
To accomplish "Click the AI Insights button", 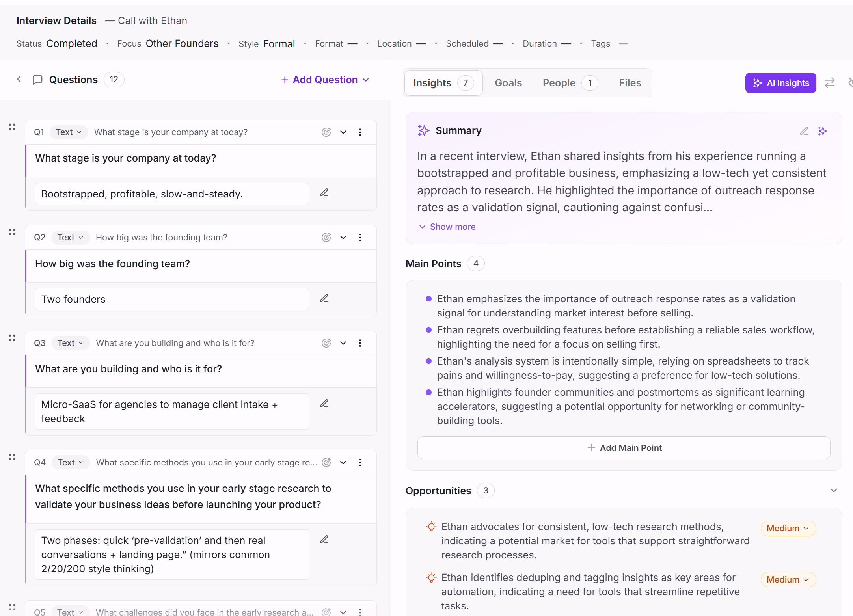I will [x=780, y=83].
